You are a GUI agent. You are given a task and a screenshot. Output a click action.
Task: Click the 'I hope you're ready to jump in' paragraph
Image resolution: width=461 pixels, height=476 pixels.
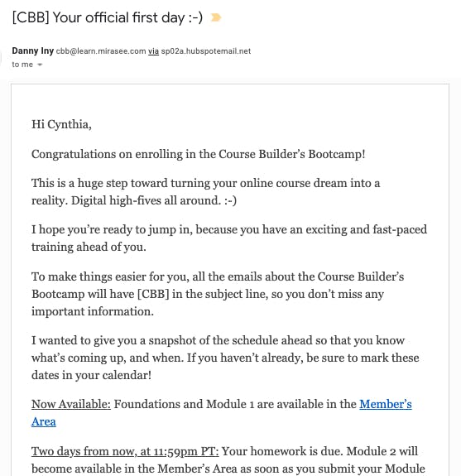pos(229,238)
